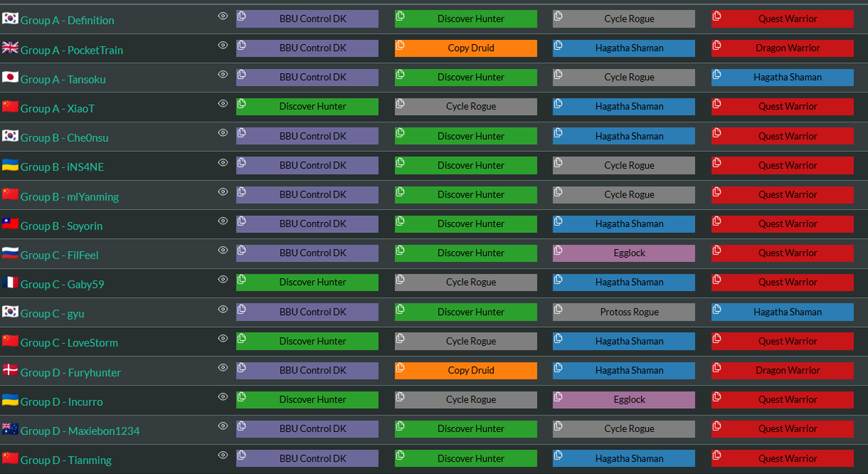
Task: Copy Maxiebon1234's Cycle Rogue deck code icon
Action: point(558,426)
